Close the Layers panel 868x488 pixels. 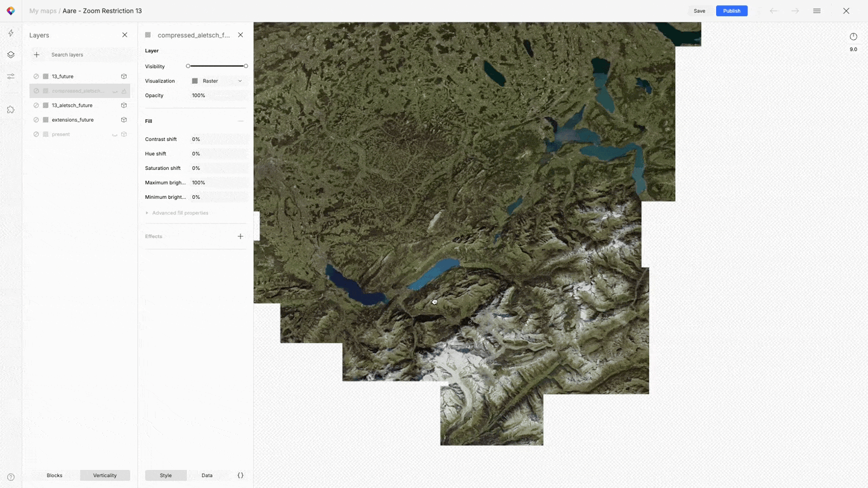pos(125,35)
